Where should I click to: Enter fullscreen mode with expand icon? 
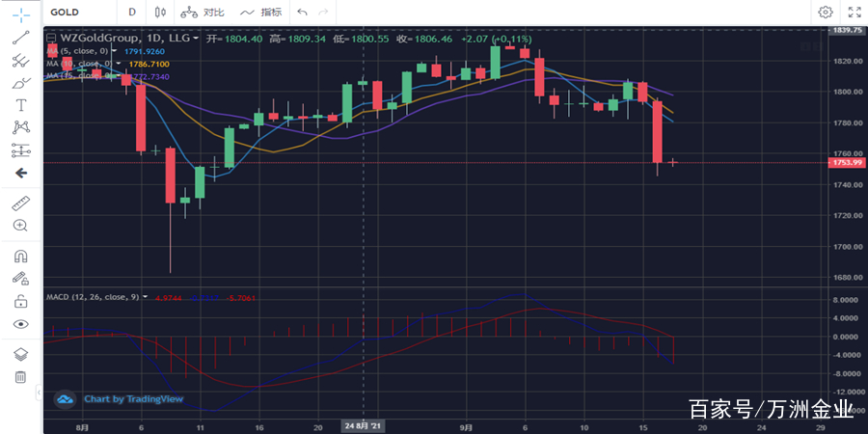pos(854,13)
